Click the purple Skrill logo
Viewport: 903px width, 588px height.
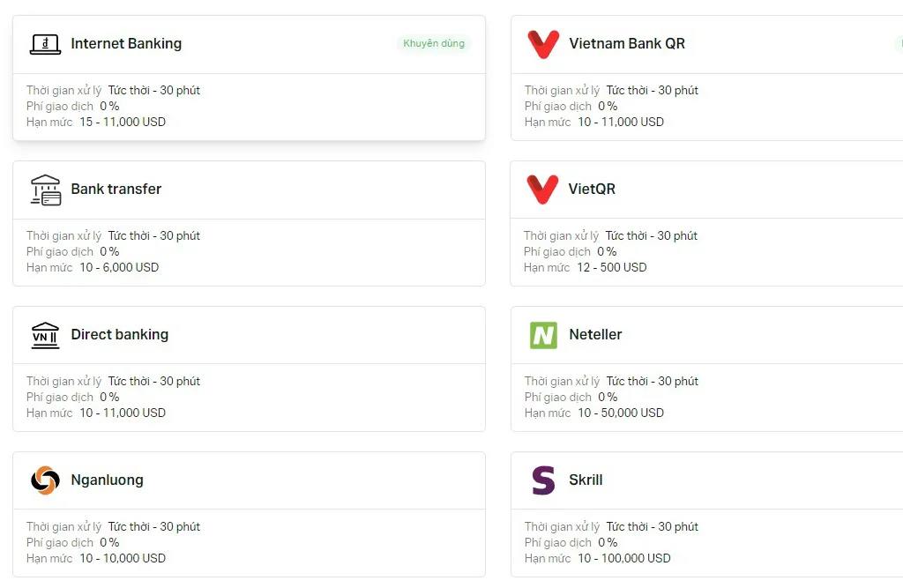[x=543, y=480]
